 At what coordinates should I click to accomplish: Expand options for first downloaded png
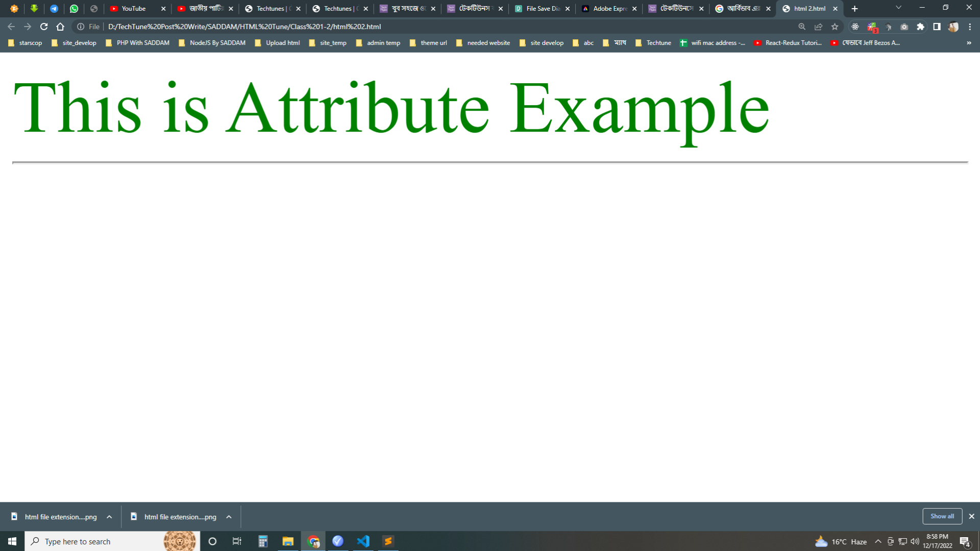tap(109, 517)
